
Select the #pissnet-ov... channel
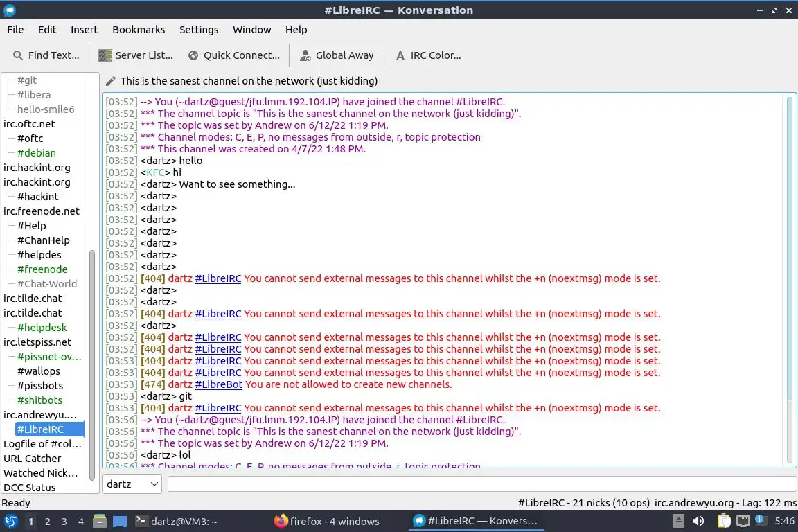click(x=49, y=356)
